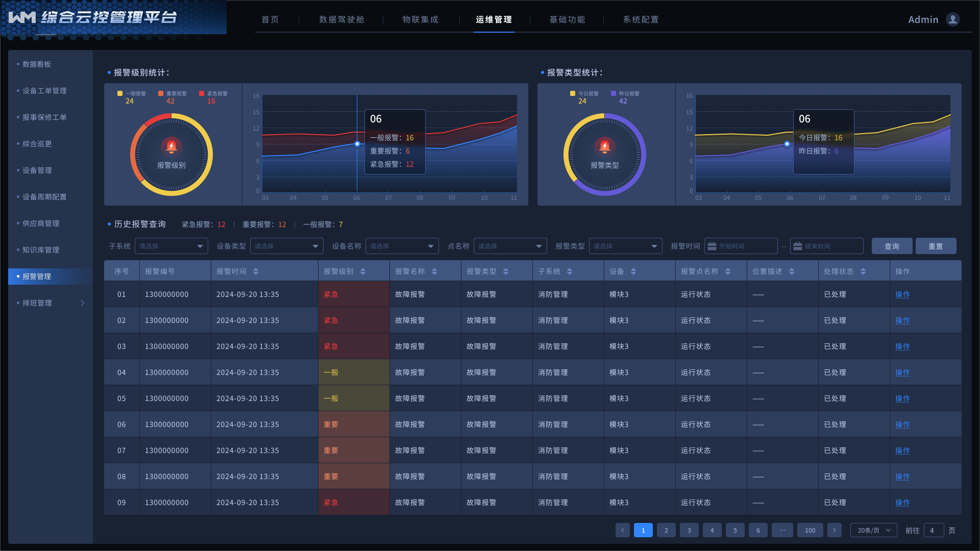Viewport: 980px width, 551px height.
Task: Go to next page with right arrow
Action: point(835,531)
